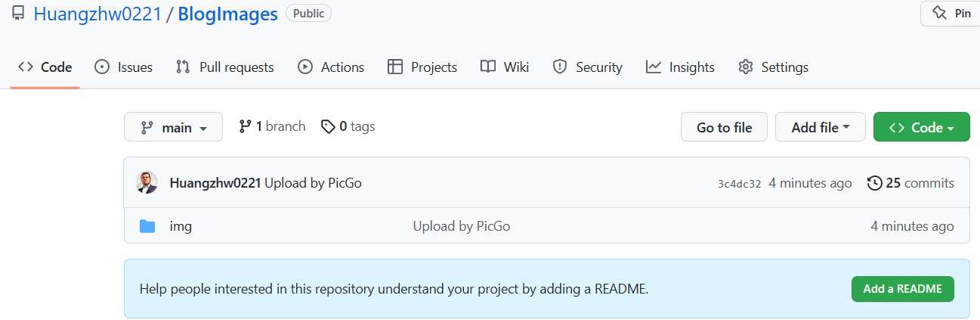Click the Add a README button

tap(902, 289)
